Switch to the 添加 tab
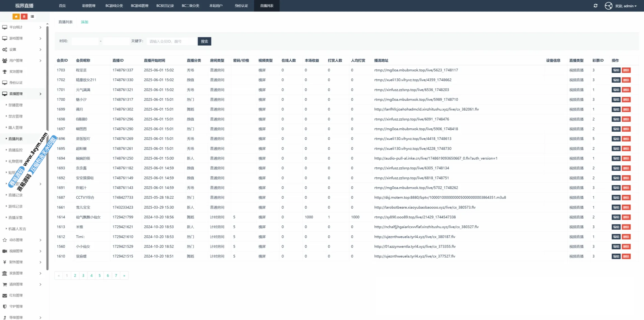644x320 pixels. tap(84, 22)
